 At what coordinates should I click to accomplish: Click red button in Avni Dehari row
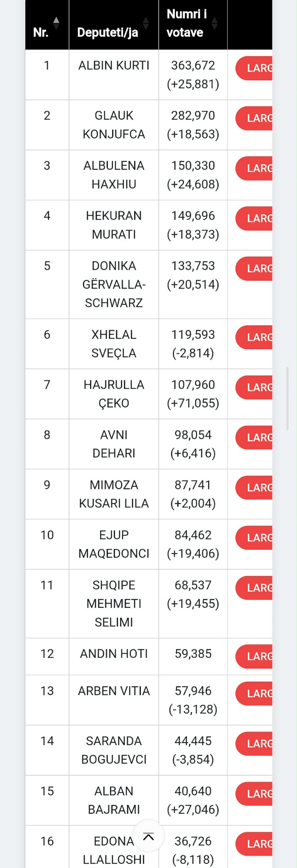pos(254,438)
